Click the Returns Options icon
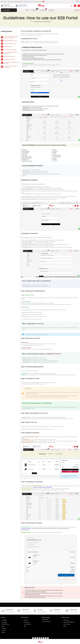 coord(67,610)
